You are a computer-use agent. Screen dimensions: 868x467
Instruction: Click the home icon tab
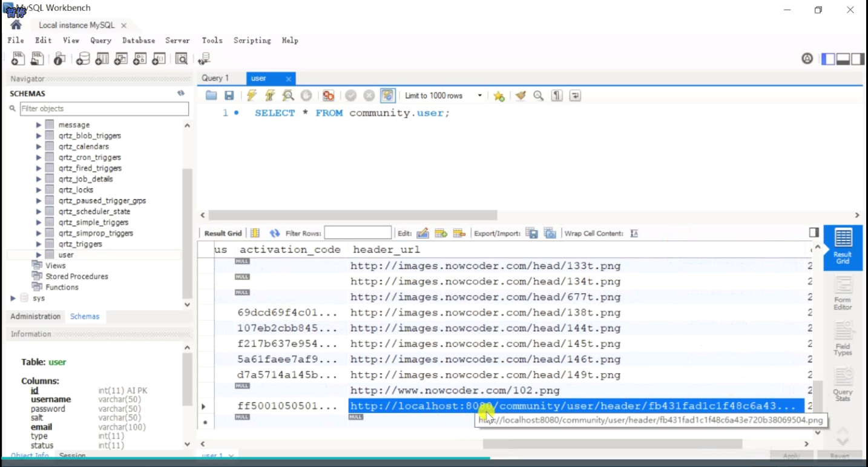[16, 25]
